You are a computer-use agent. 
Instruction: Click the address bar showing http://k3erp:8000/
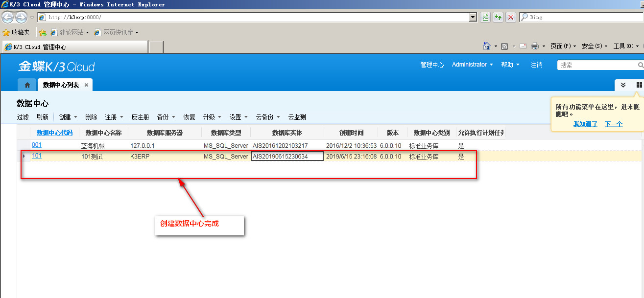pos(253,17)
